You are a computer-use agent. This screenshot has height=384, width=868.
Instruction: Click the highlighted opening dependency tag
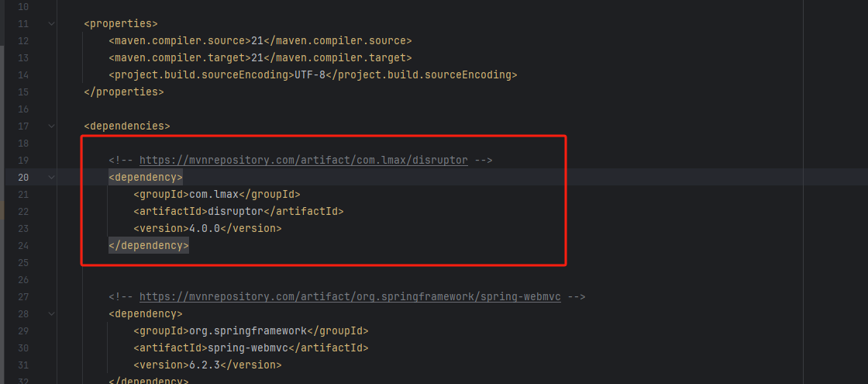click(146, 177)
